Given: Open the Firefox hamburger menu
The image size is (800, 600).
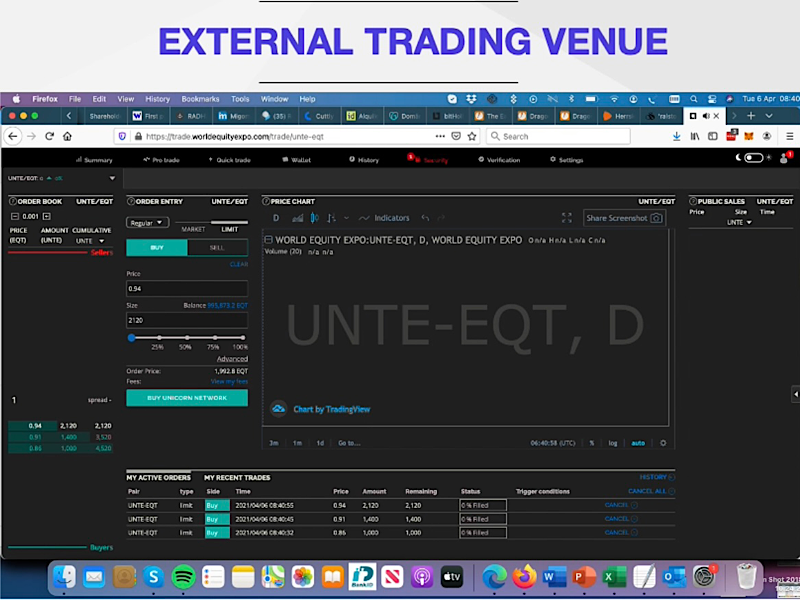Looking at the screenshot, I should [789, 136].
